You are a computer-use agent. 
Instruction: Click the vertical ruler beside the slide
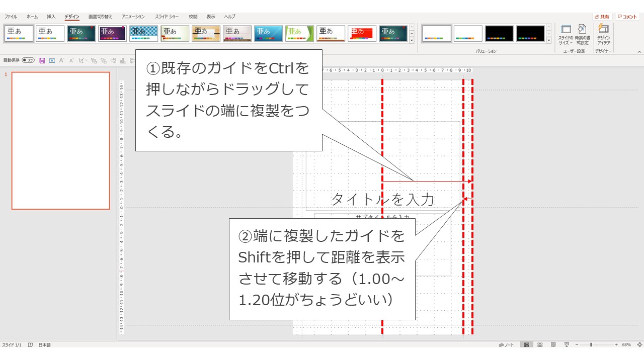pos(121,208)
